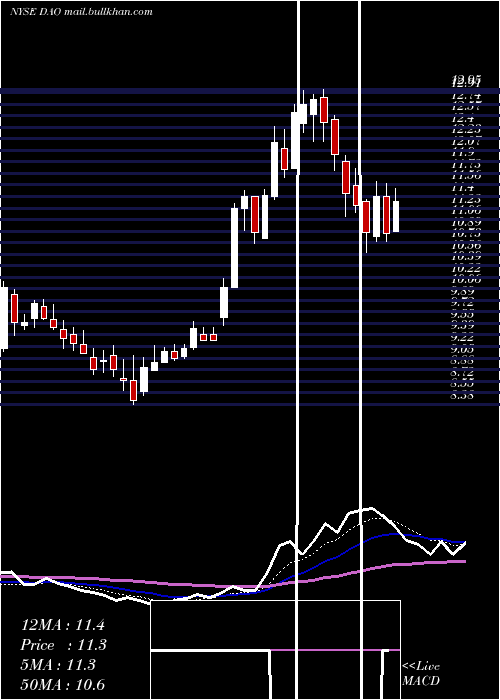This screenshot has width=500, height=700.
Task: Click the 12MA : 11.4 reading
Action: point(63,625)
